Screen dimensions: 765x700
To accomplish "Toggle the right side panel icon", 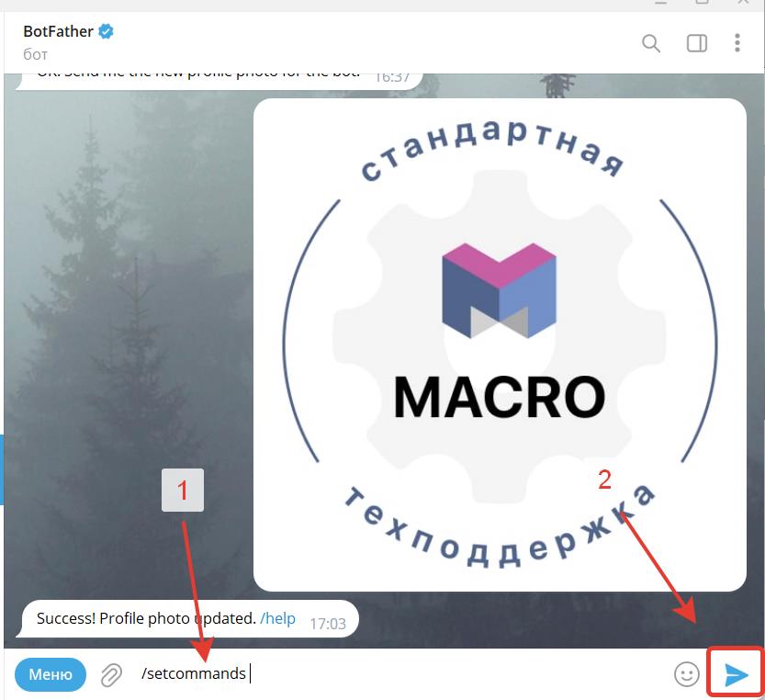I will [x=697, y=43].
